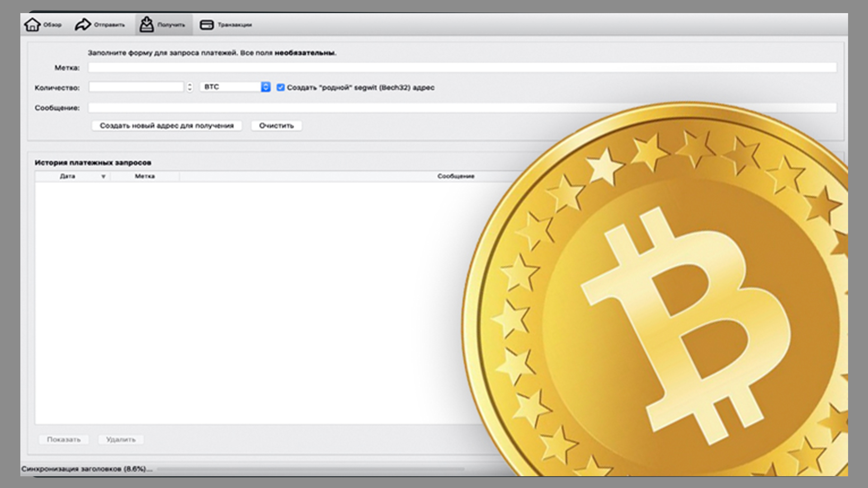Select the Получить receive inbox icon
Image resolution: width=868 pixels, height=488 pixels.
pyautogui.click(x=146, y=24)
